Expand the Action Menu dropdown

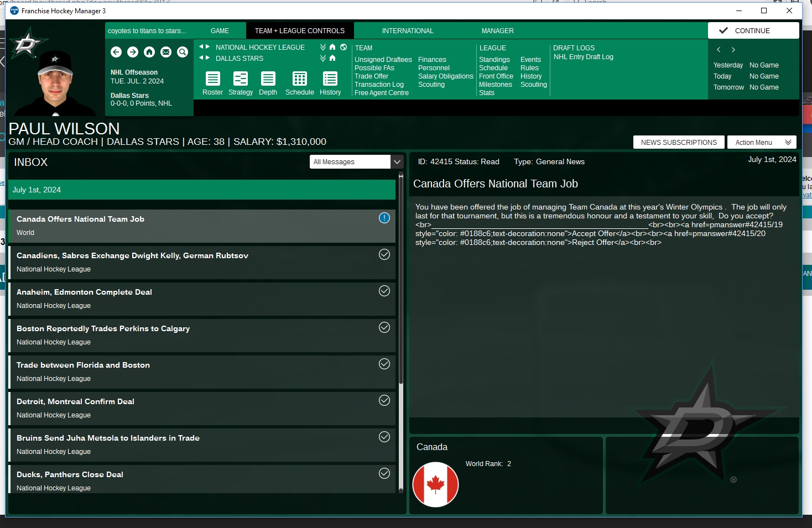[762, 142]
